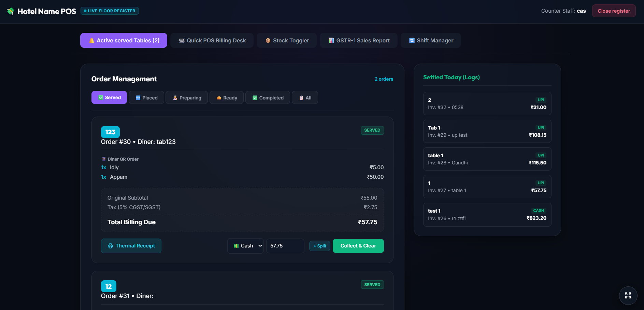The image size is (644, 310).
Task: Click the Quick POS Billing Desk cart icon
Action: pyautogui.click(x=182, y=41)
